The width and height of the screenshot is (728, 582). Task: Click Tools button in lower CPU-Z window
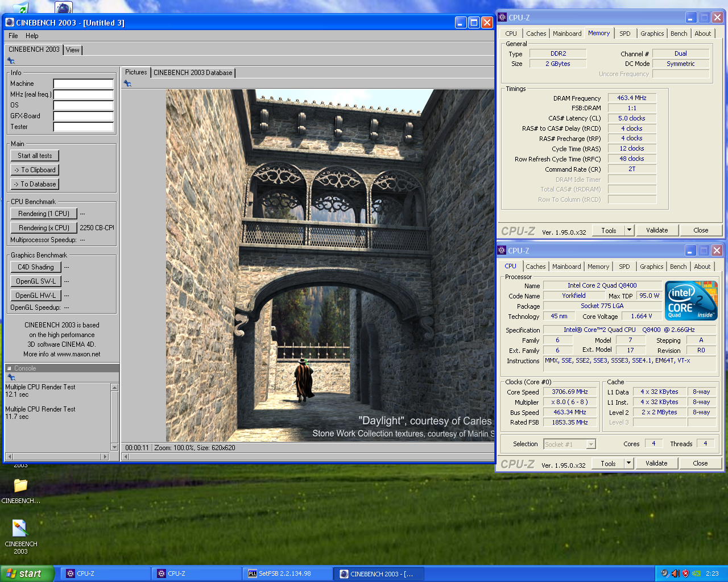[608, 463]
